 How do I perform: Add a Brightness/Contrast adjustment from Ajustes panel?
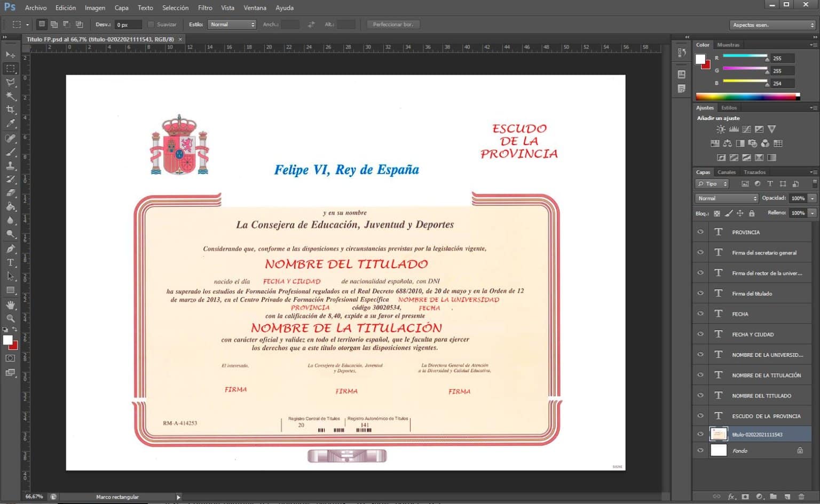pos(720,129)
